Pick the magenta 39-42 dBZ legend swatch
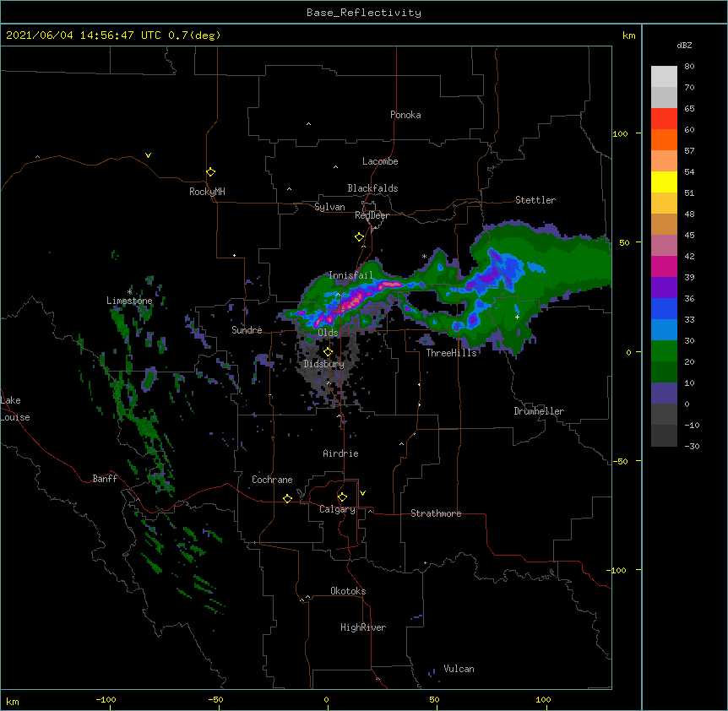 (664, 266)
